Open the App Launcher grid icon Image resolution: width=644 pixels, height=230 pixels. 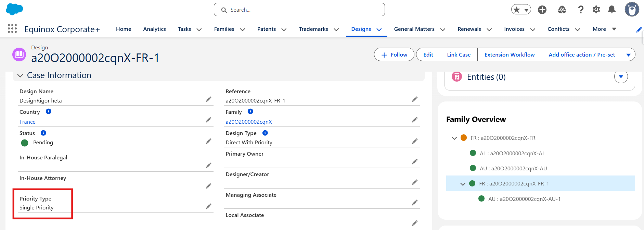pyautogui.click(x=12, y=28)
